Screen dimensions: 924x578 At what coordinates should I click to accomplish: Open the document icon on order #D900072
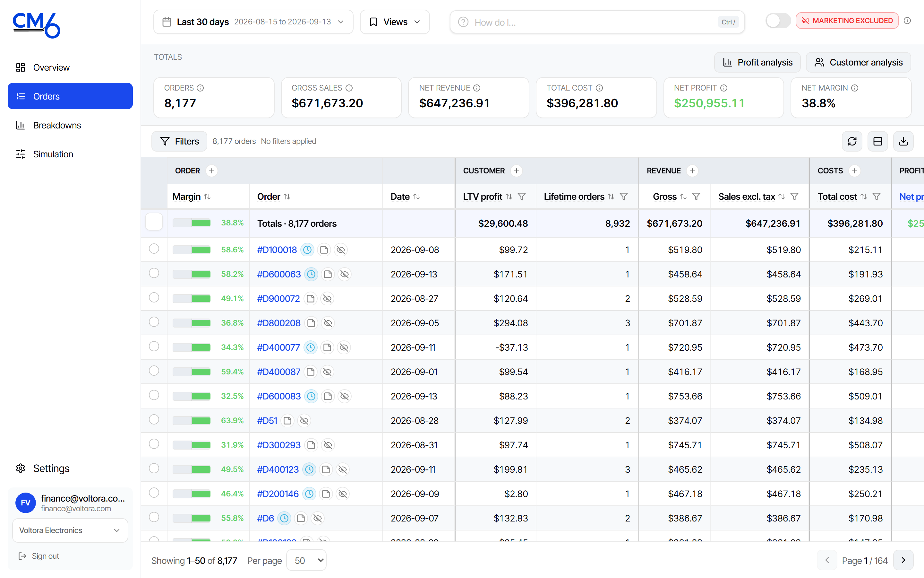311,299
